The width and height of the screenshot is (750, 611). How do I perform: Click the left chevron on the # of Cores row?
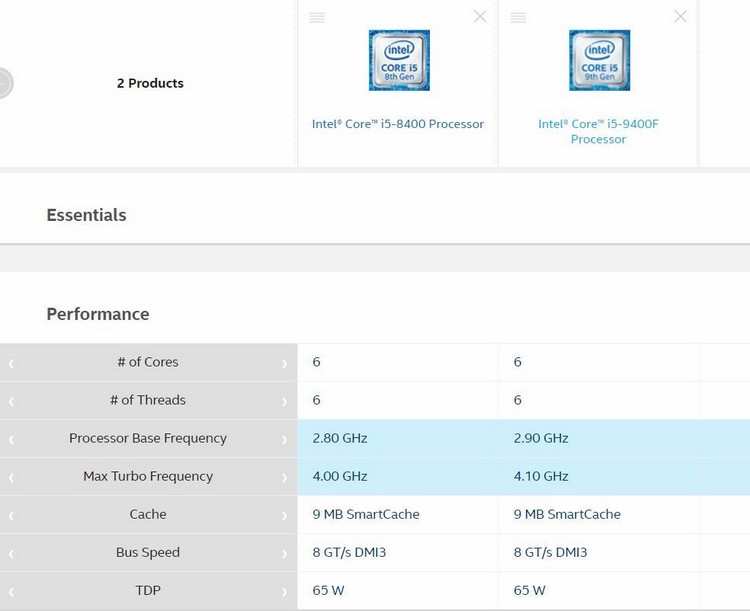click(x=11, y=364)
